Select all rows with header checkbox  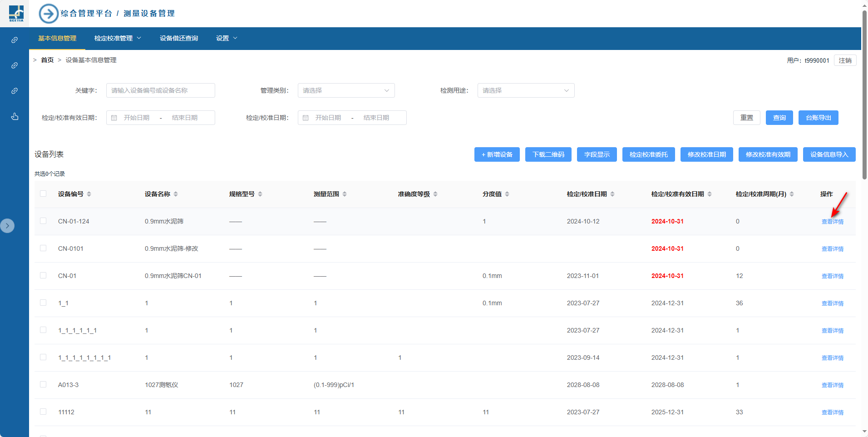click(43, 194)
